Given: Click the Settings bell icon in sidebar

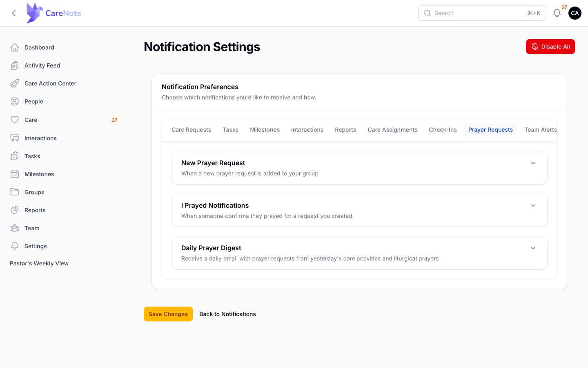Looking at the screenshot, I should point(15,246).
